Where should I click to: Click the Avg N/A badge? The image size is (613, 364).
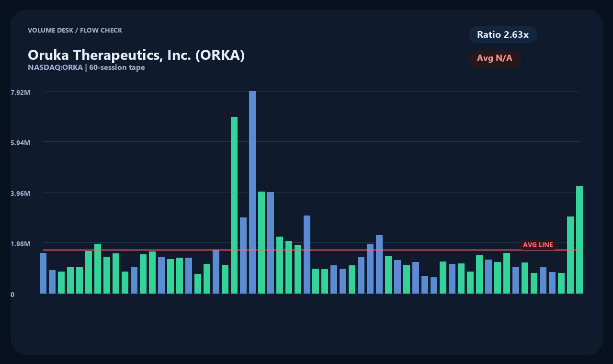pos(495,58)
